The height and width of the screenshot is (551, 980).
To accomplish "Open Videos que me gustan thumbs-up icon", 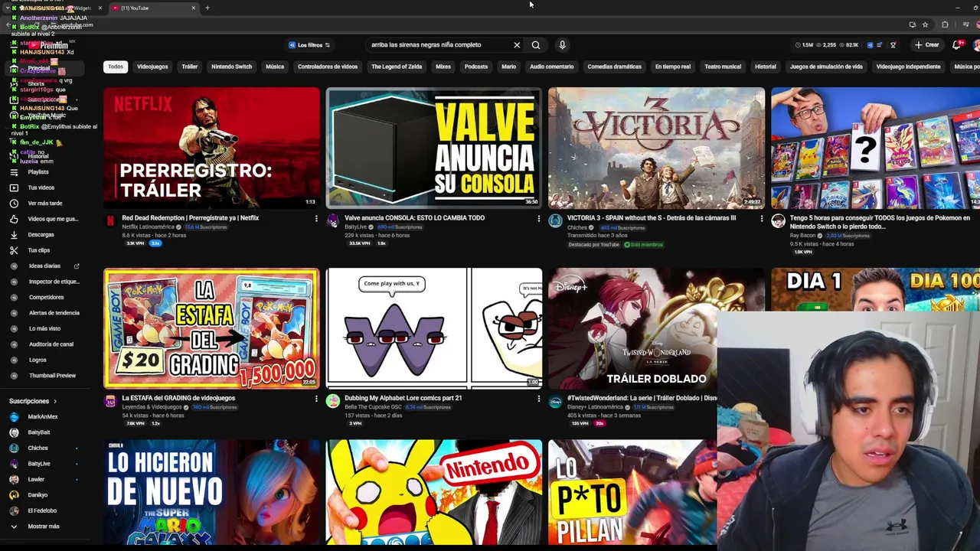I will click(14, 219).
